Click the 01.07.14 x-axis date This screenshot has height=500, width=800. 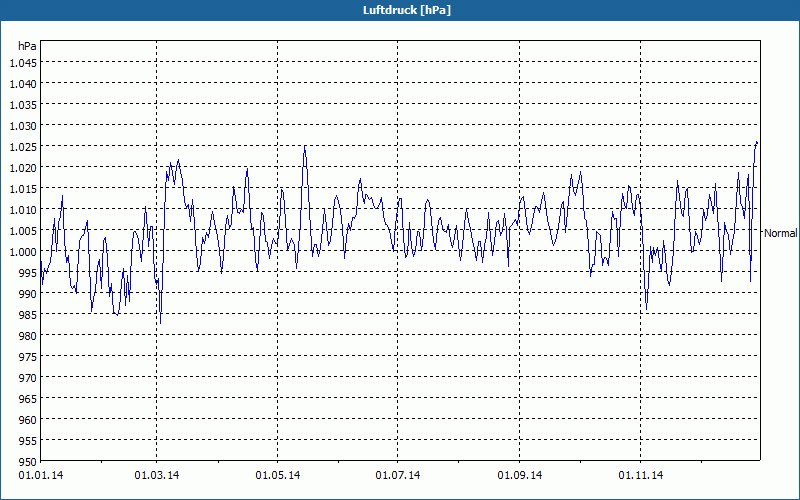[x=398, y=475]
